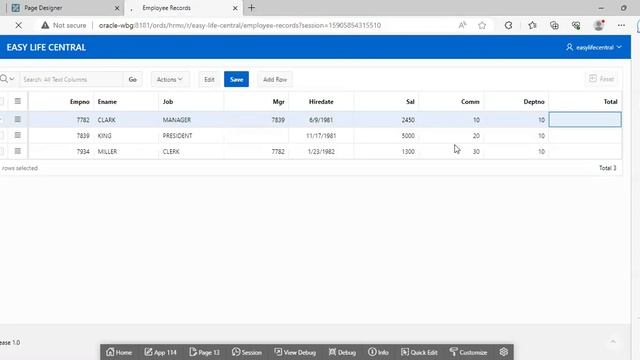
Task: Click the Go search button
Action: (132, 79)
